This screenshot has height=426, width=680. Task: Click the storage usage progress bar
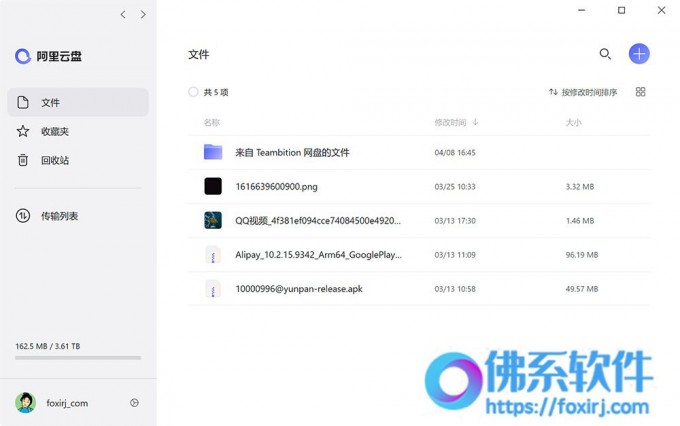pos(78,358)
